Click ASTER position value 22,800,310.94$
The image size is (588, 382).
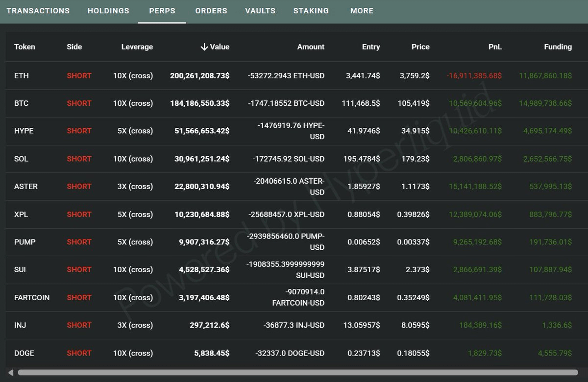[202, 187]
